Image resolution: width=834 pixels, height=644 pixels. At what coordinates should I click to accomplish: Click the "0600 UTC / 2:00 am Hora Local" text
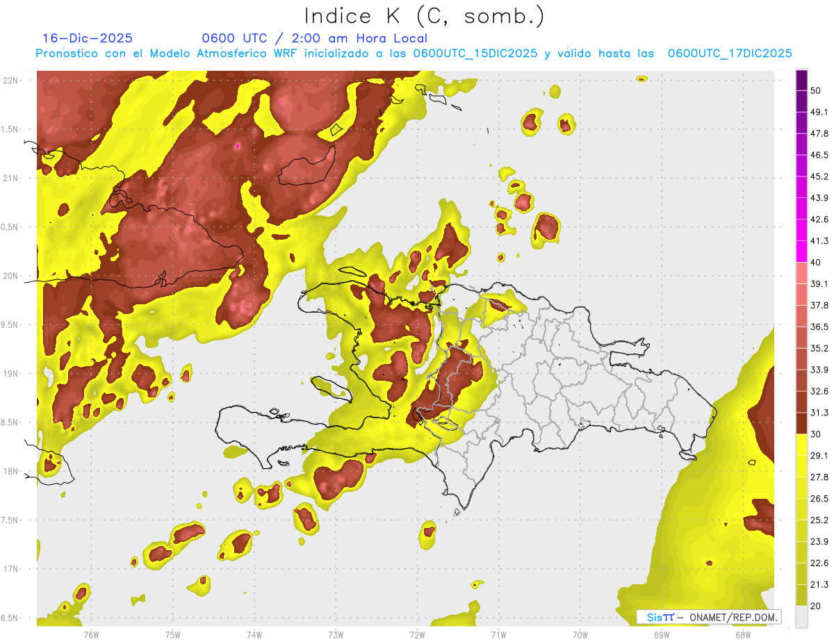314,38
